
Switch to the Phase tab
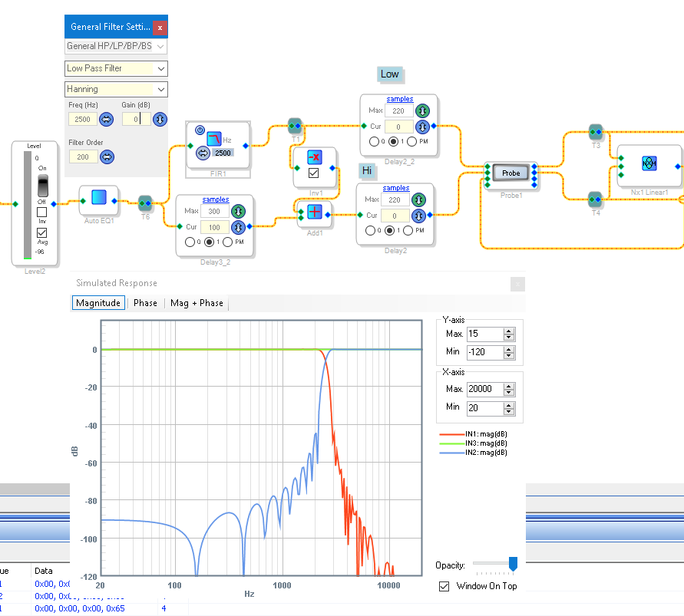tap(145, 303)
